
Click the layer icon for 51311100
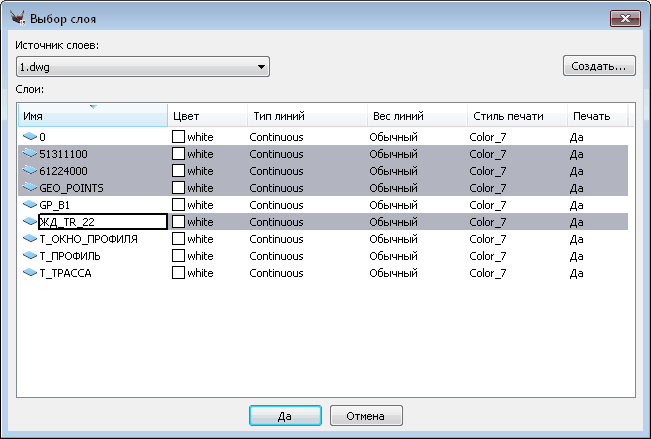click(x=29, y=154)
